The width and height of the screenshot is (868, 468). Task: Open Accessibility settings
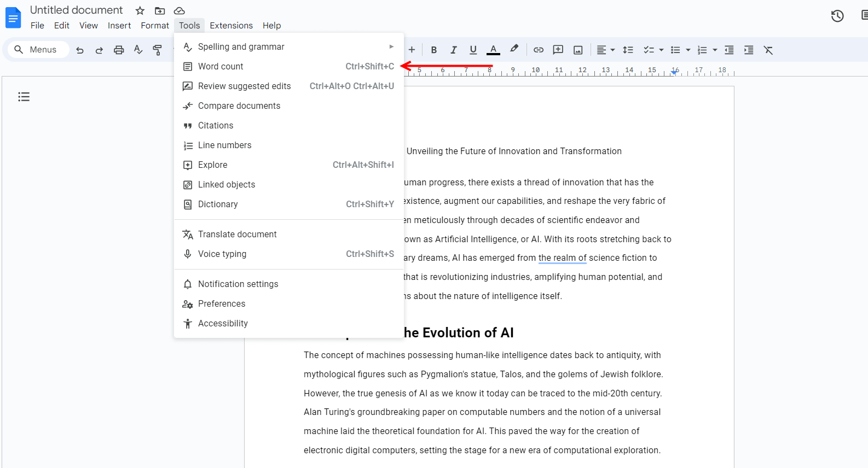[289, 323]
